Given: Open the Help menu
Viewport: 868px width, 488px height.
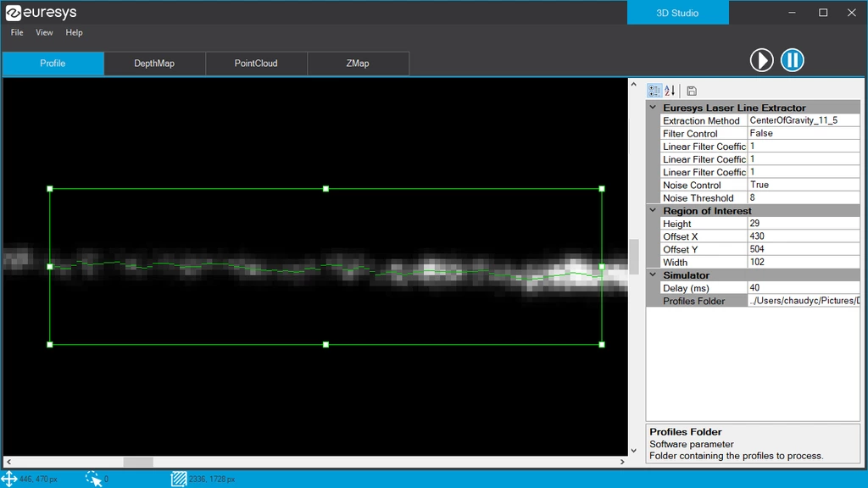Looking at the screenshot, I should click(74, 32).
